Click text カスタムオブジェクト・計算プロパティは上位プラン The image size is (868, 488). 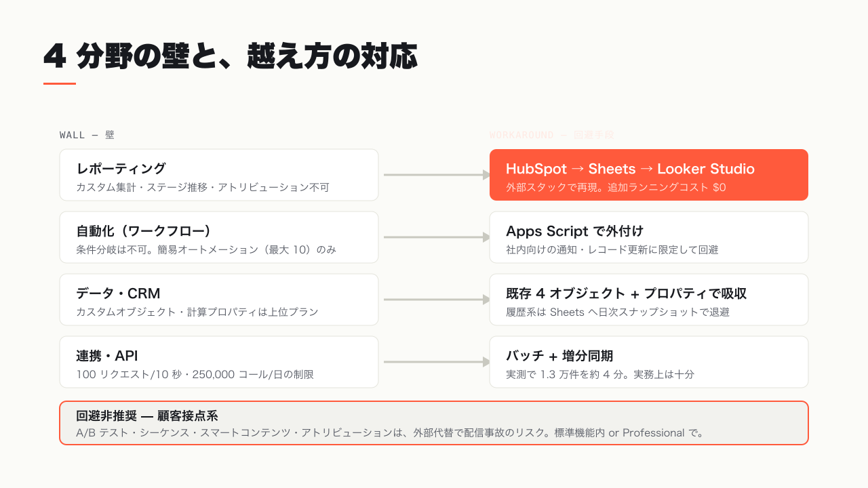(197, 312)
